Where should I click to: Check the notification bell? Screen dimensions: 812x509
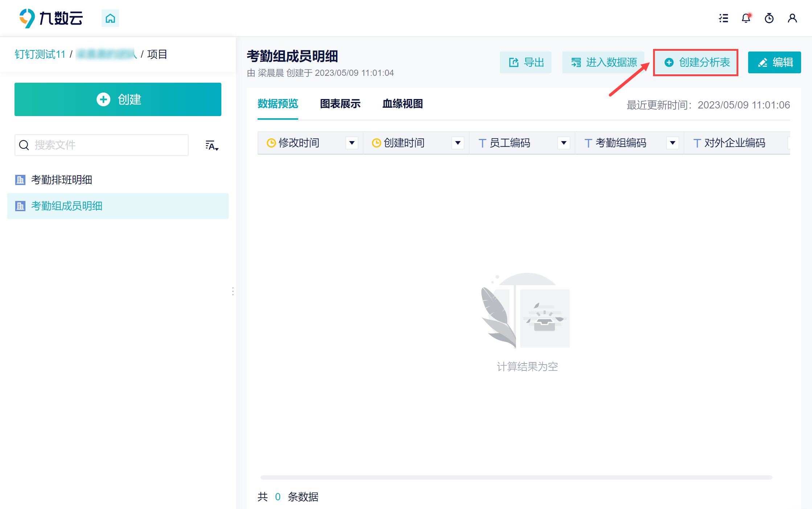point(746,18)
